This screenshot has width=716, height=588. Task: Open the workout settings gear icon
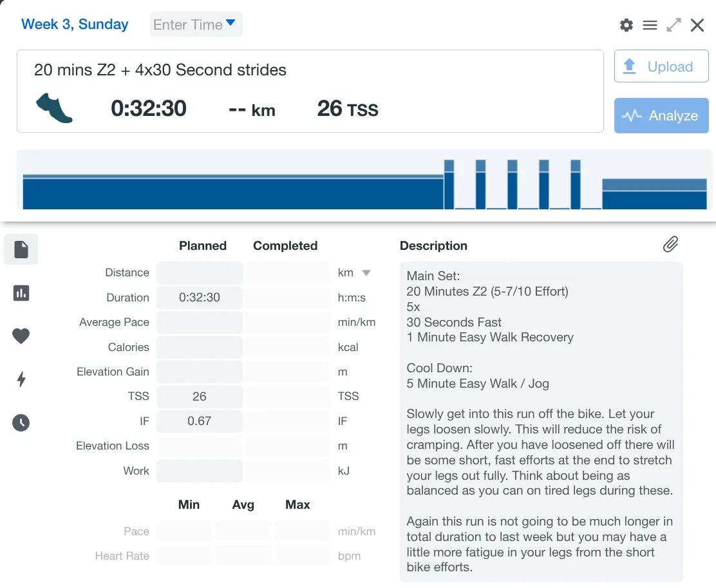626,25
